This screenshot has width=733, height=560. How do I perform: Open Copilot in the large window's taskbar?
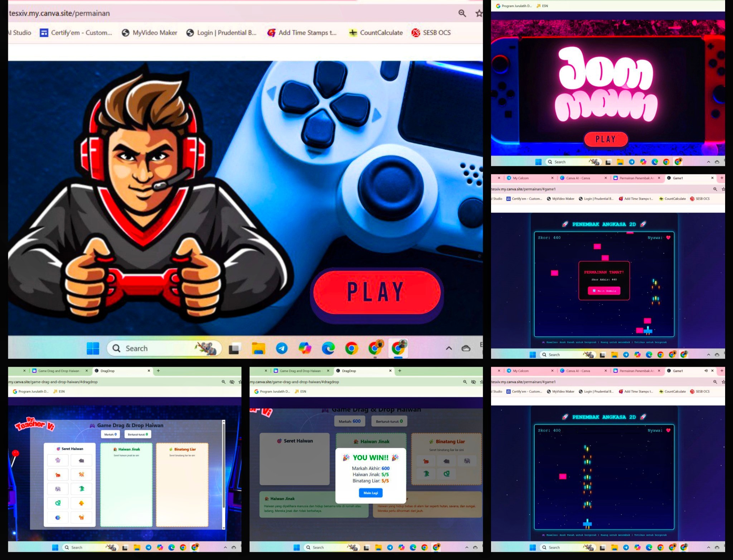coord(305,348)
